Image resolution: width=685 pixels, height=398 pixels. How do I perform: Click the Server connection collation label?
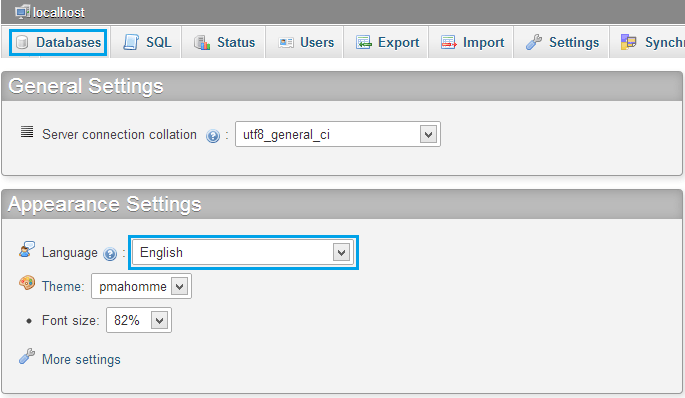coord(119,135)
